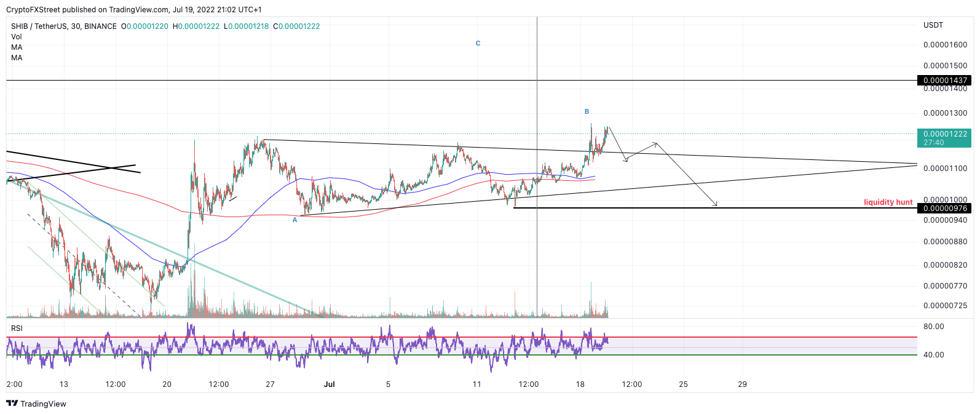Click the '20' date label on time axis
This screenshot has height=414, width=980.
pyautogui.click(x=167, y=384)
